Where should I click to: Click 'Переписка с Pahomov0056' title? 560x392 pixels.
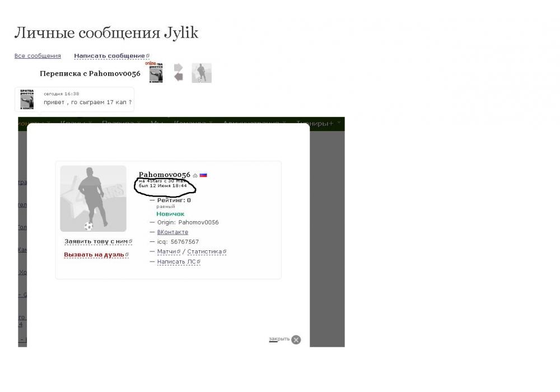click(x=90, y=73)
